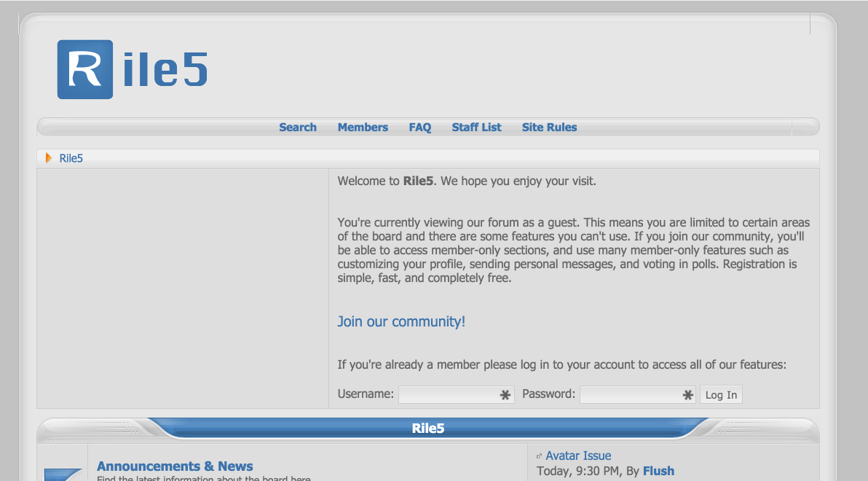
Task: Click the bold Rile5 in welcome text
Action: tap(418, 181)
